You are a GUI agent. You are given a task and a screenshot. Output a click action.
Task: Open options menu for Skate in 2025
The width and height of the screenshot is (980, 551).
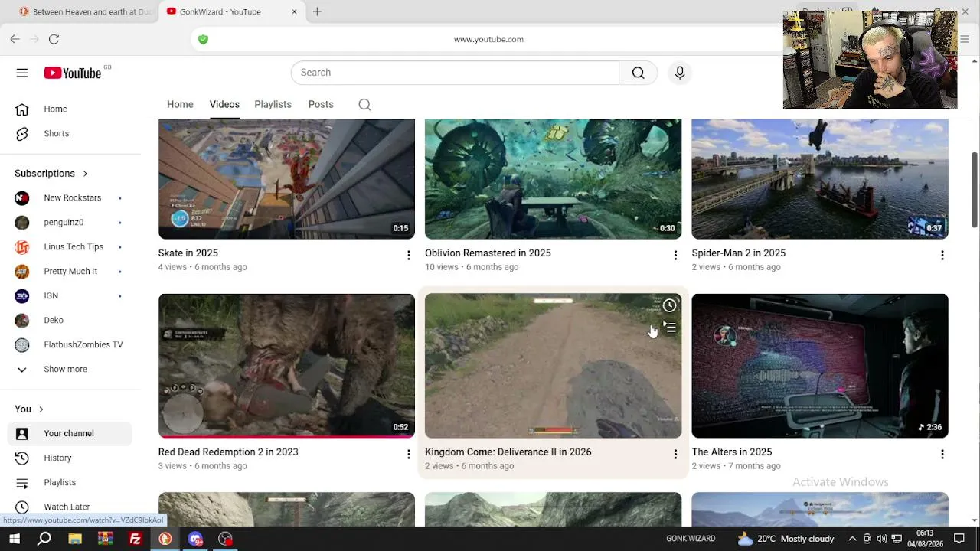click(x=408, y=256)
